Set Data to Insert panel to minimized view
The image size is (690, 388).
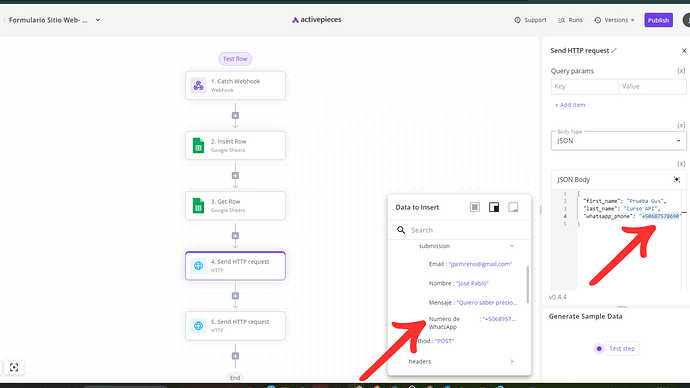[x=475, y=207]
